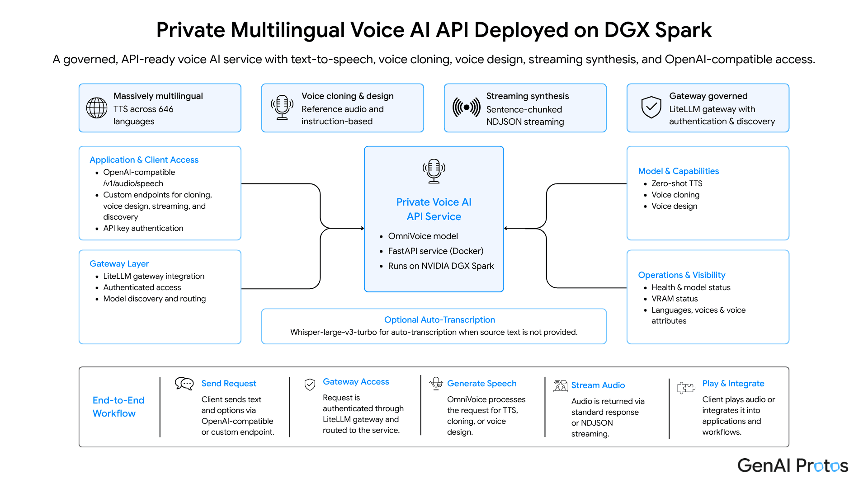Click the 'OmniVoice model' bullet
868x488 pixels.
pos(423,236)
